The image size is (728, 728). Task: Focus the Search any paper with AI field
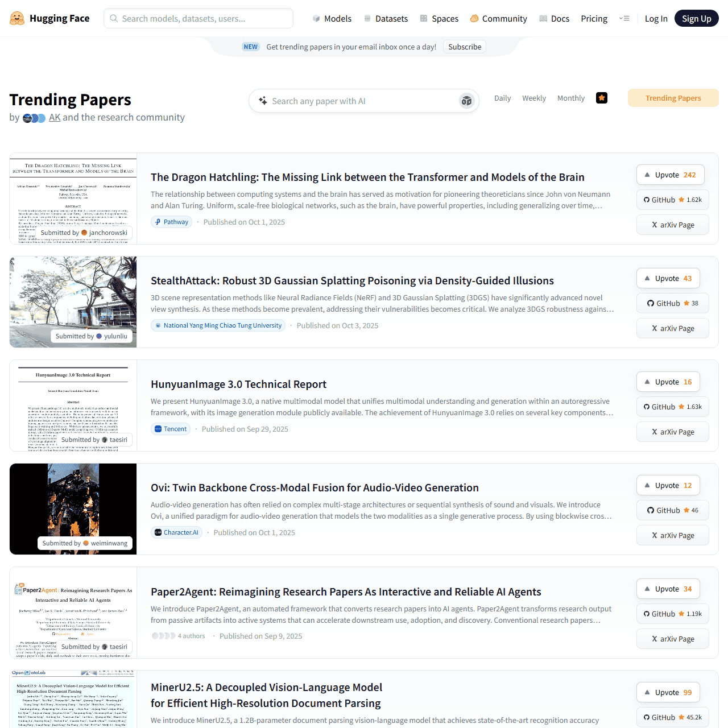(x=358, y=101)
